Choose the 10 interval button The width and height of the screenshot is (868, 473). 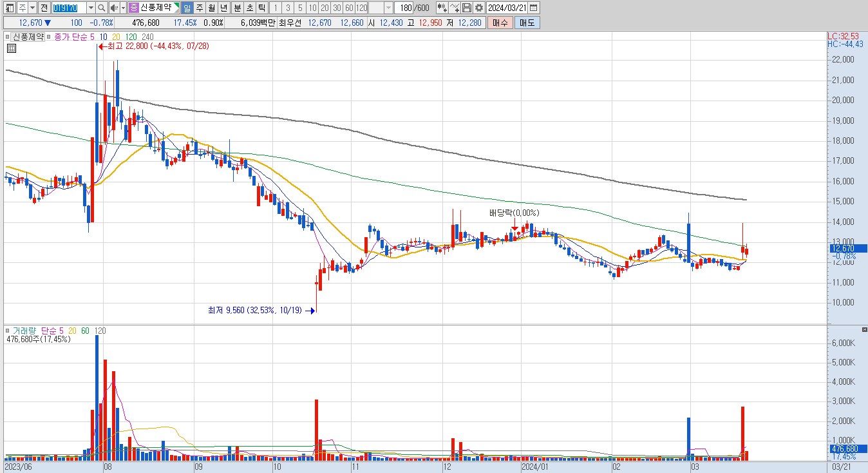[x=312, y=8]
